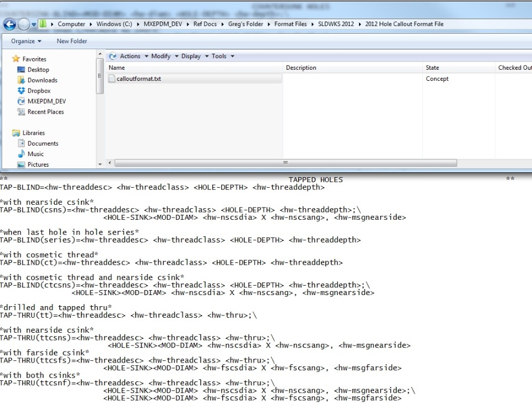The width and height of the screenshot is (532, 408).
Task: Click the Desktop icon in sidebar
Action: [x=21, y=69]
